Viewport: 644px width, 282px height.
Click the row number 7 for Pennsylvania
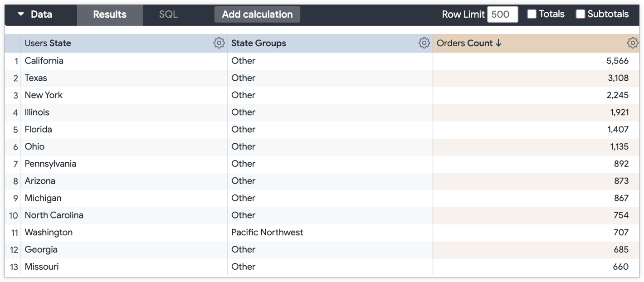click(x=15, y=164)
